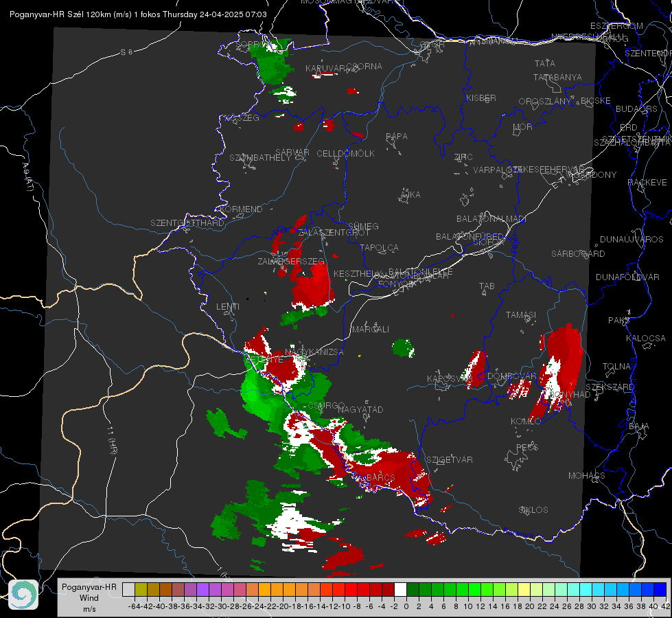Image resolution: width=672 pixels, height=618 pixels.
Task: Click the BARCS town label
Action: 380,477
